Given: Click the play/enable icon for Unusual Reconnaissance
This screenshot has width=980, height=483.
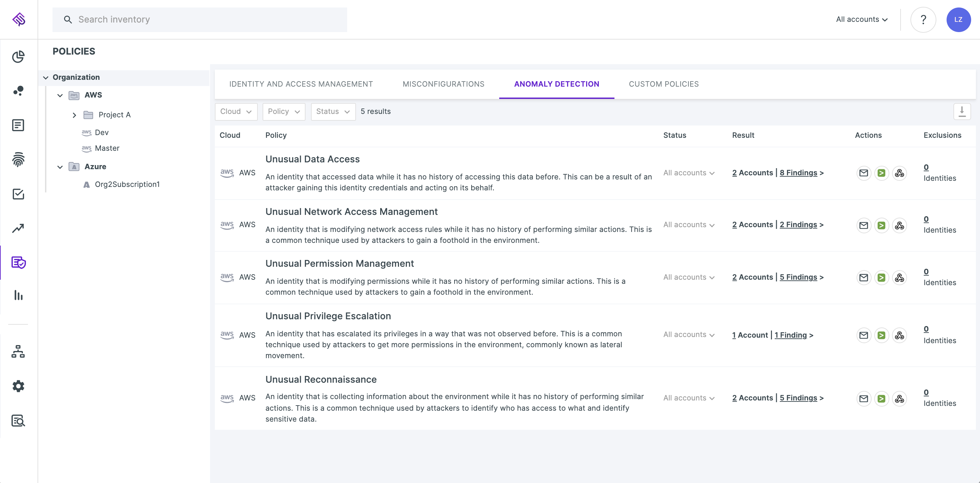Looking at the screenshot, I should point(881,398).
